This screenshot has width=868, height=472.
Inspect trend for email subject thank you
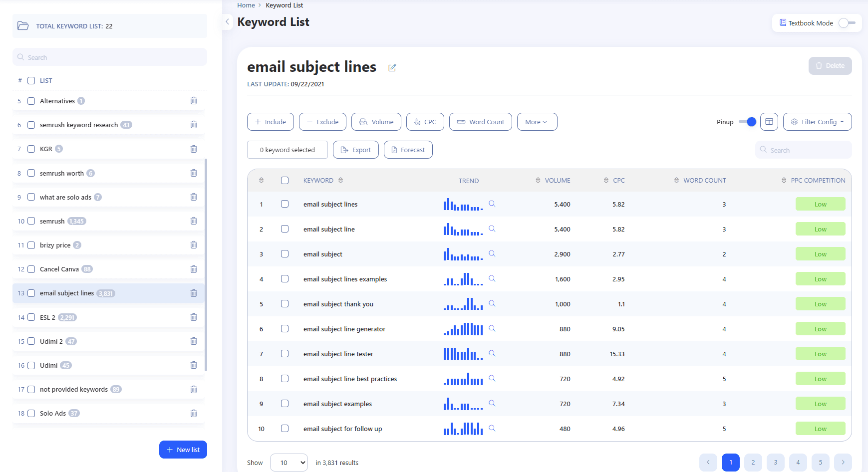[x=492, y=303]
